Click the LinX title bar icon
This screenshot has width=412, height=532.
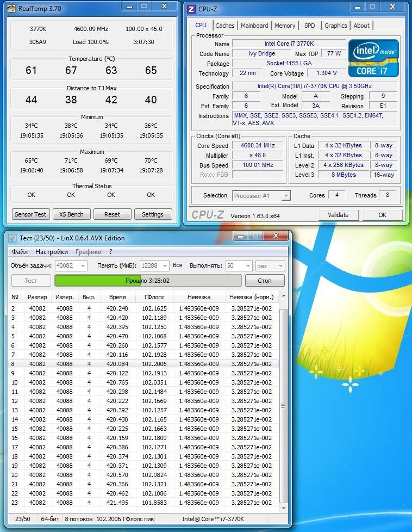pyautogui.click(x=12, y=238)
